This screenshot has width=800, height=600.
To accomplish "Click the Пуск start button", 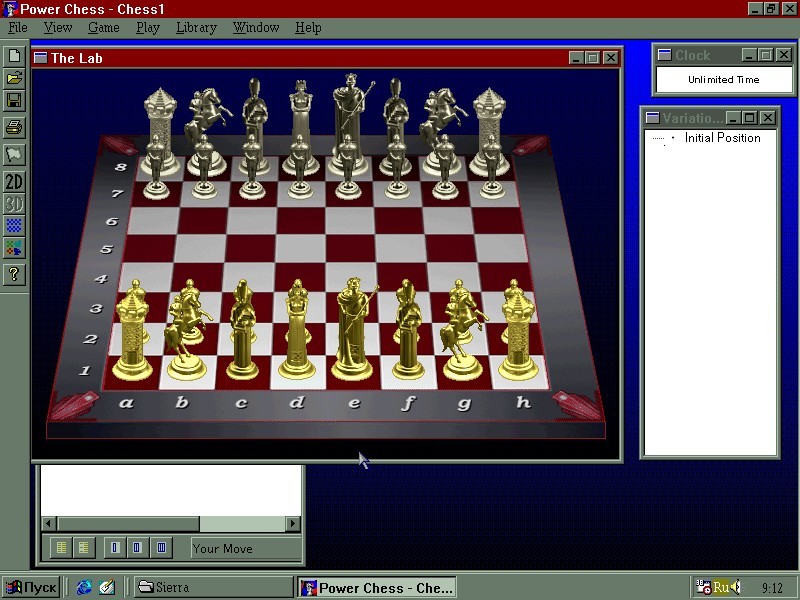I will click(x=30, y=587).
